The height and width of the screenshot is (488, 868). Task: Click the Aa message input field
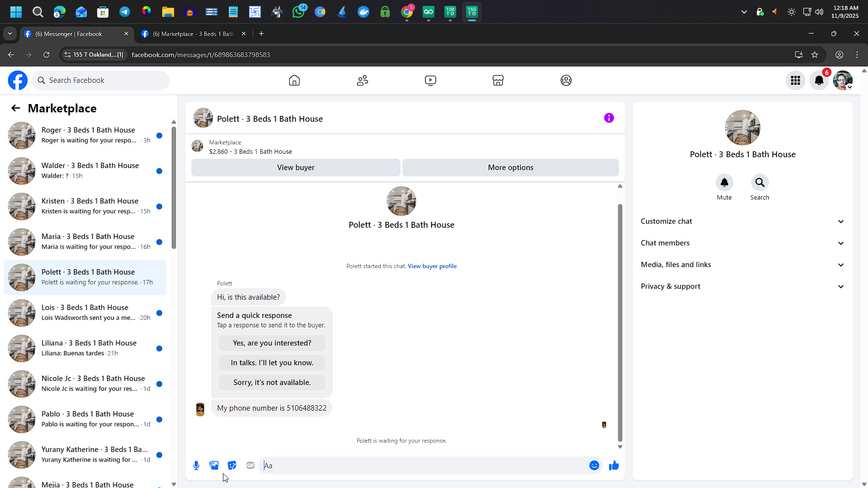tap(424, 465)
